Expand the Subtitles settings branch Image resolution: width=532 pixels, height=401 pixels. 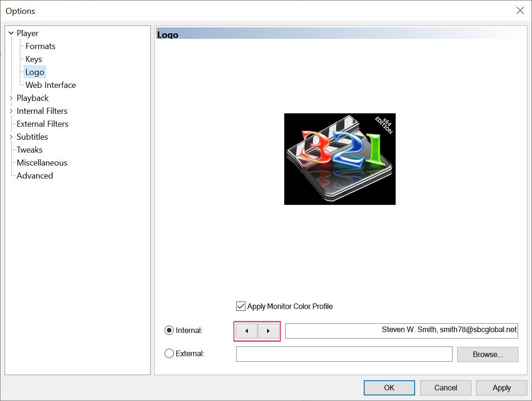point(11,136)
